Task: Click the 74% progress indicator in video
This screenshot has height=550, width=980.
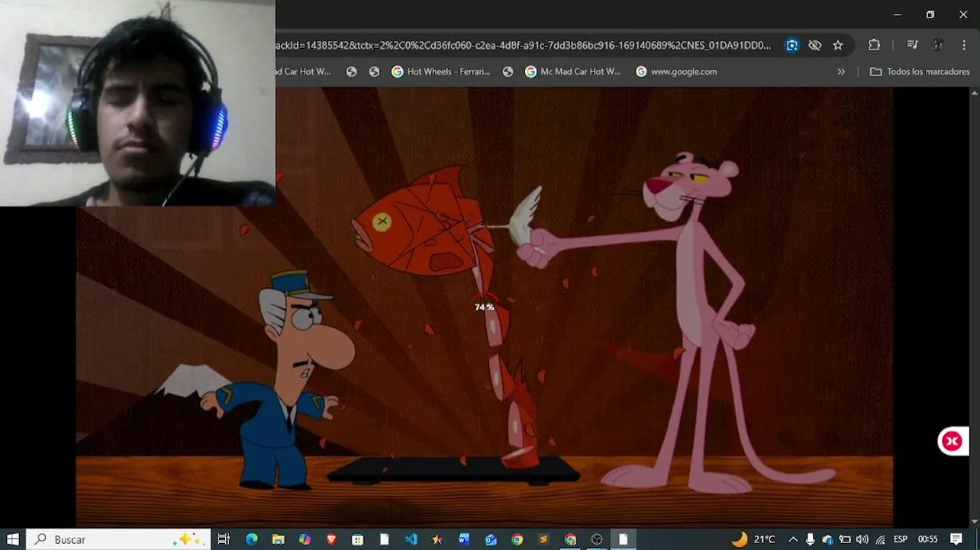Action: (484, 307)
